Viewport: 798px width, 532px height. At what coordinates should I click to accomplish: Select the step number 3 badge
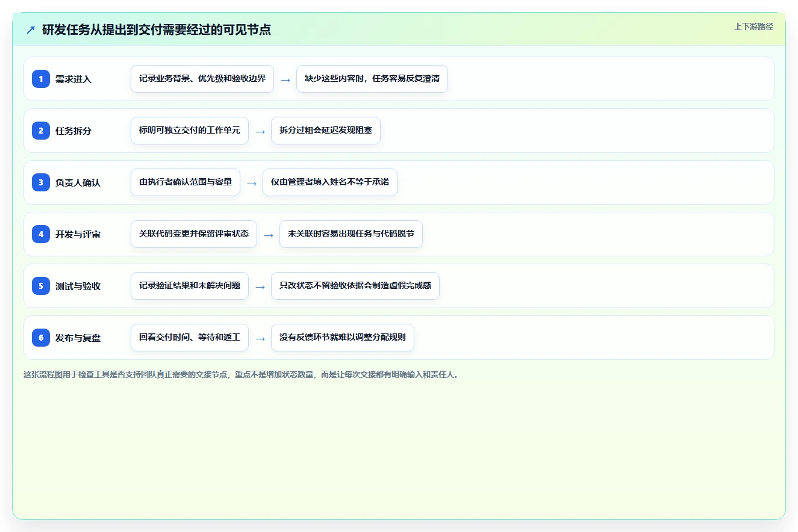[x=41, y=182]
